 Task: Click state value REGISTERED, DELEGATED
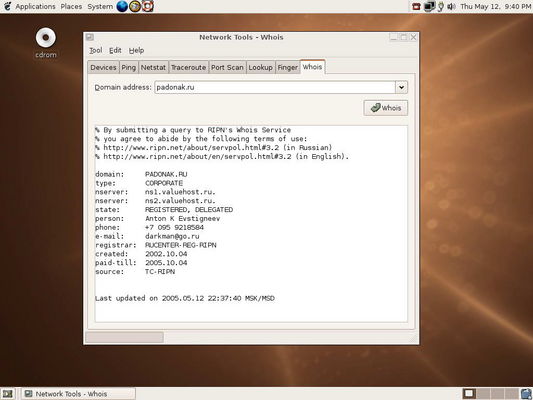click(189, 210)
